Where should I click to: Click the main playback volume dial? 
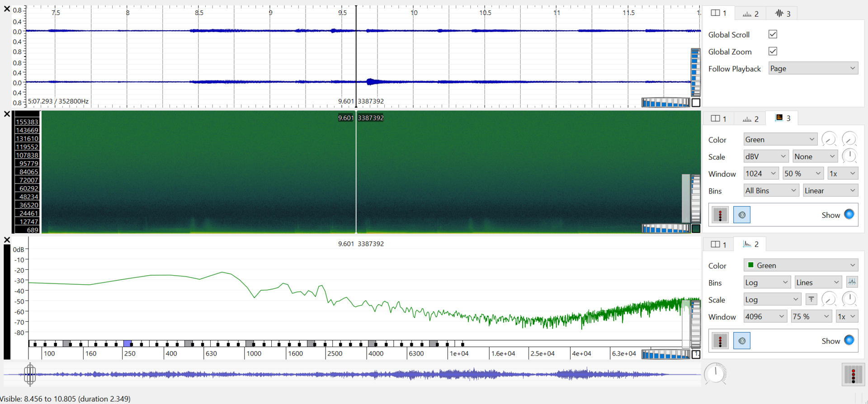(715, 374)
